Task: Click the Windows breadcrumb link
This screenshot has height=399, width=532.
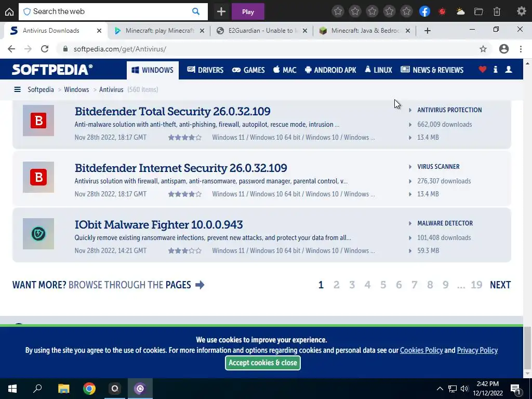Action: coord(77,89)
